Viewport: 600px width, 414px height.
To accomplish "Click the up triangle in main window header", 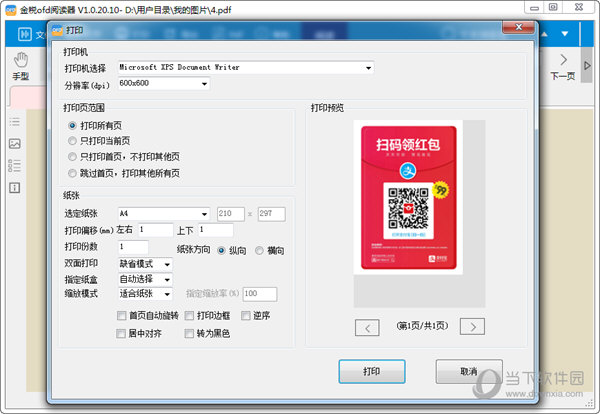I will click(544, 34).
